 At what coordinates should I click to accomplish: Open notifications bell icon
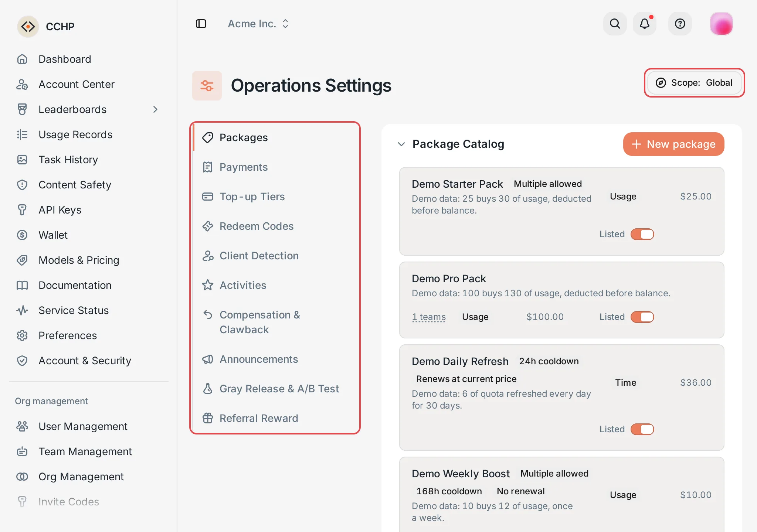[645, 24]
